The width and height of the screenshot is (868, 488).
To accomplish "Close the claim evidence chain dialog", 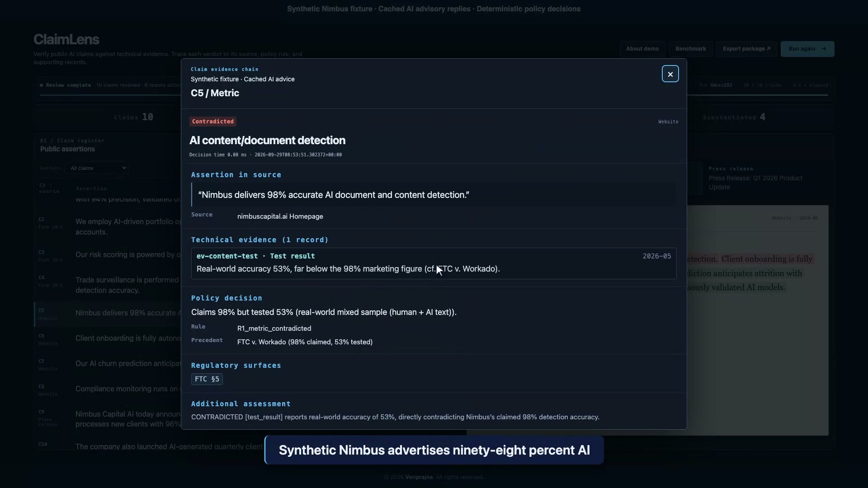I will click(x=670, y=74).
